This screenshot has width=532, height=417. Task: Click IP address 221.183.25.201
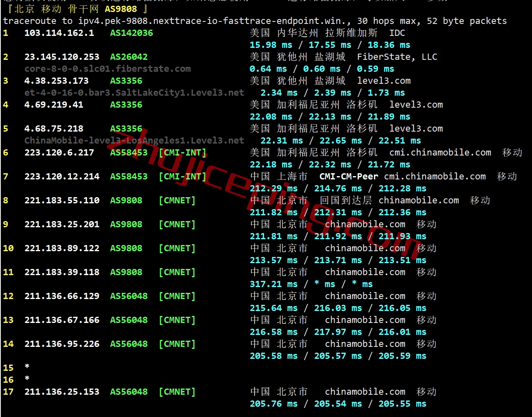(62, 224)
